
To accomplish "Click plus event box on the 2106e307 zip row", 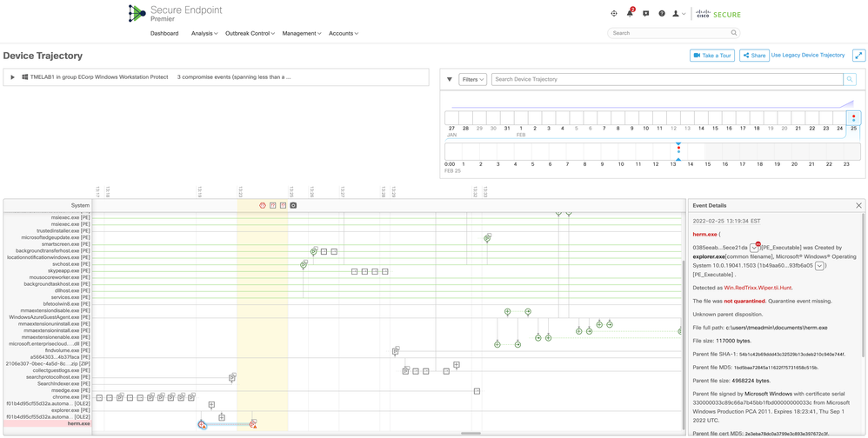I will coord(457,365).
